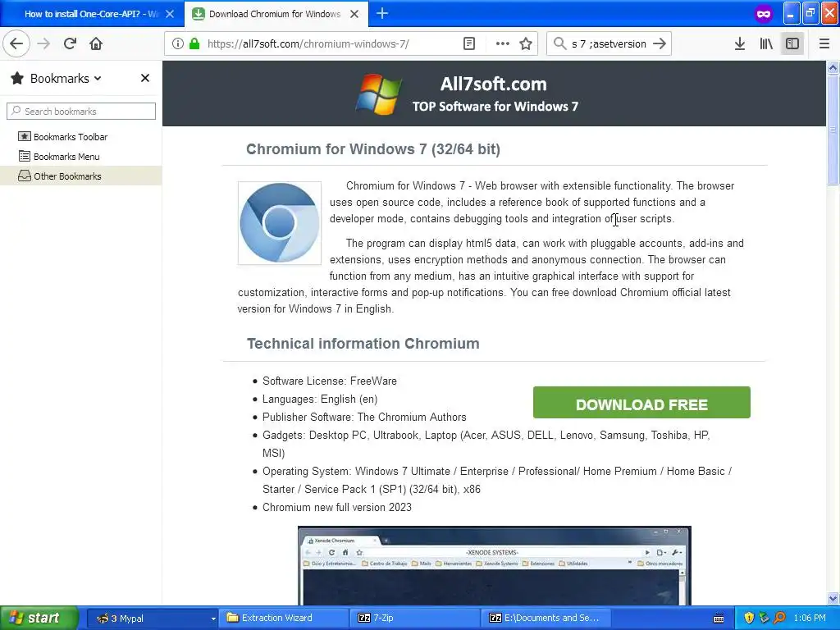
Task: Open the library menu icon
Action: (x=766, y=44)
